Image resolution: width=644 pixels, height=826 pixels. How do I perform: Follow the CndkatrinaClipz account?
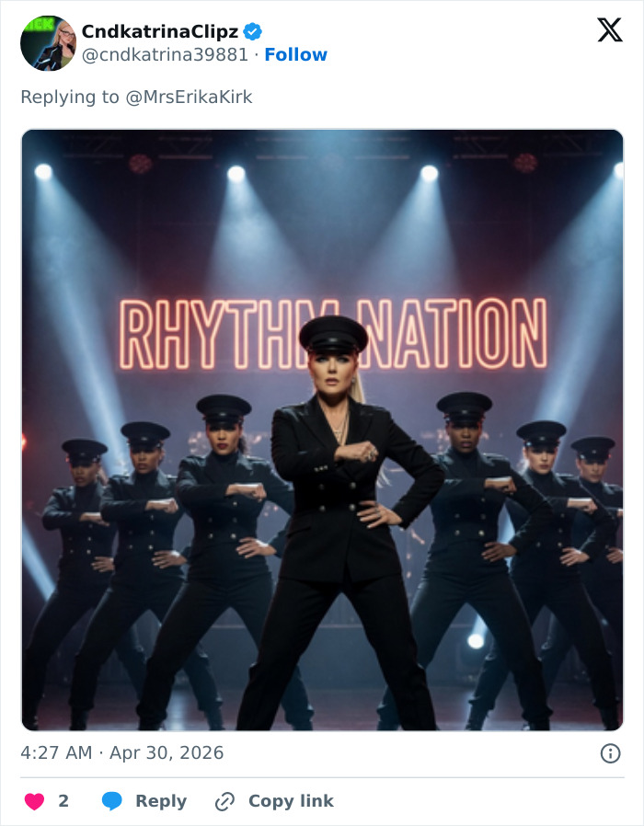pyautogui.click(x=295, y=55)
